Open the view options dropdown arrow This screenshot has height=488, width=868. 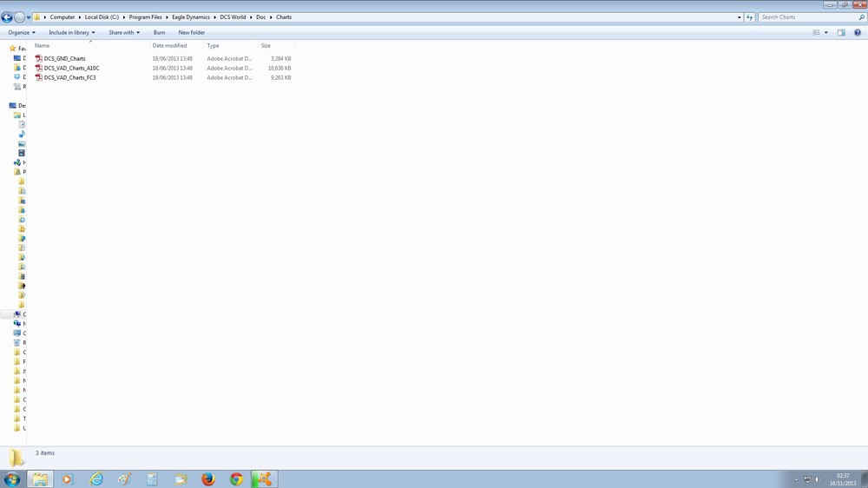[826, 33]
